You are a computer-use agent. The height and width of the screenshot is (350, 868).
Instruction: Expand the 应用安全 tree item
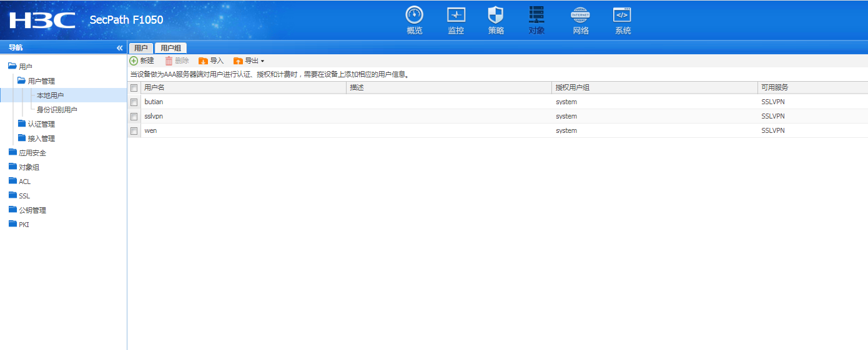click(x=32, y=153)
